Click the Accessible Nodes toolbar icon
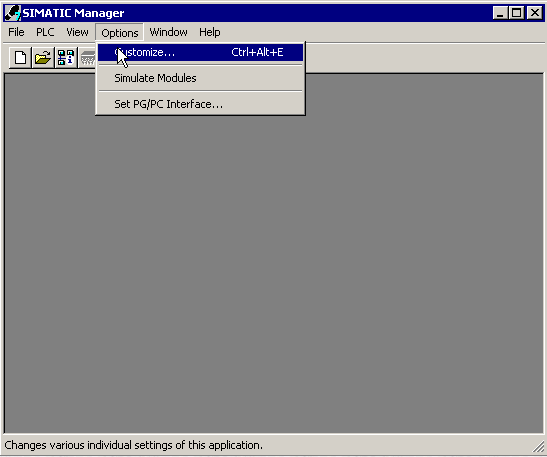547x457 pixels. point(66,58)
